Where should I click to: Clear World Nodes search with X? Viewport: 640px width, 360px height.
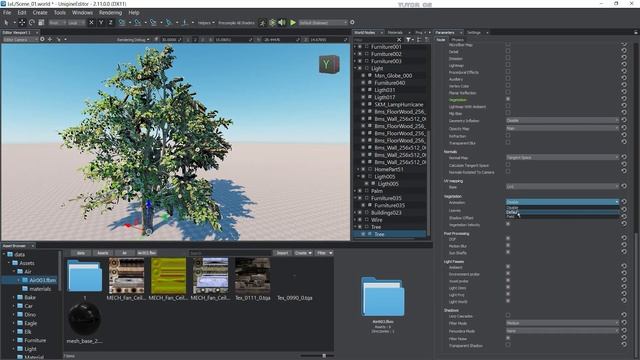399,40
